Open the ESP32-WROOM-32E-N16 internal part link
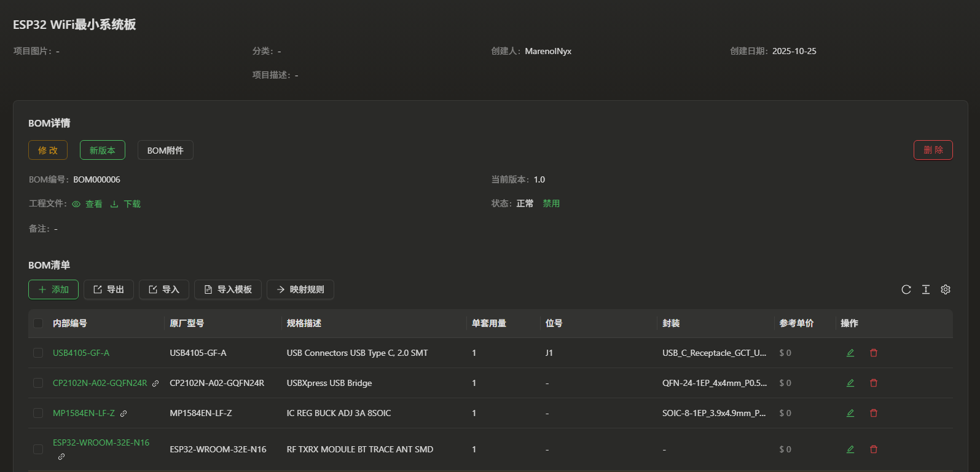980x472 pixels. tap(101, 442)
